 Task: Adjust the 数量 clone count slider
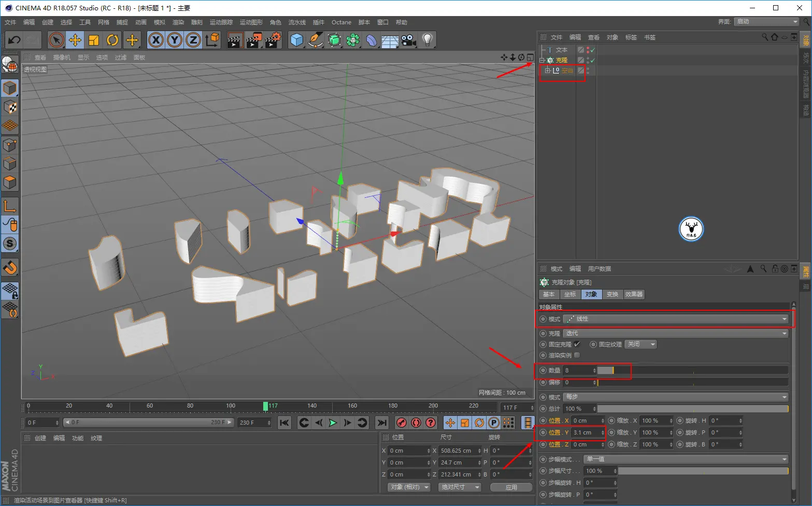[693, 370]
